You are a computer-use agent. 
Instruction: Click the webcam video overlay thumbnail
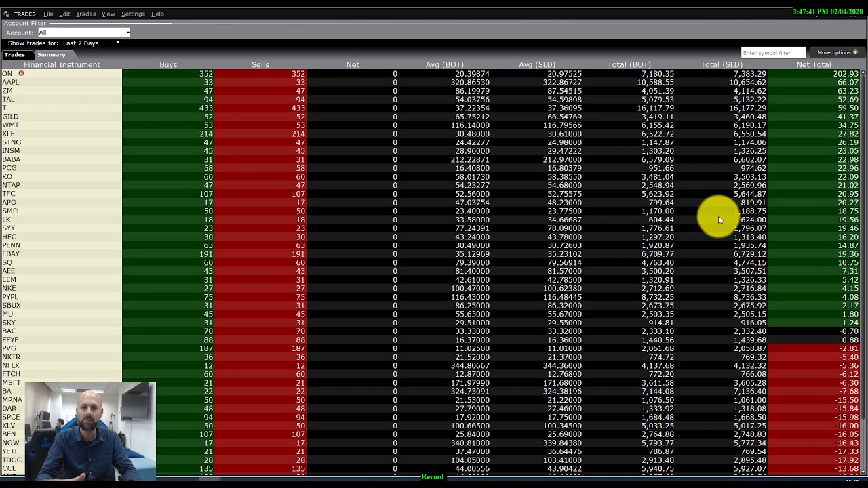click(x=90, y=431)
